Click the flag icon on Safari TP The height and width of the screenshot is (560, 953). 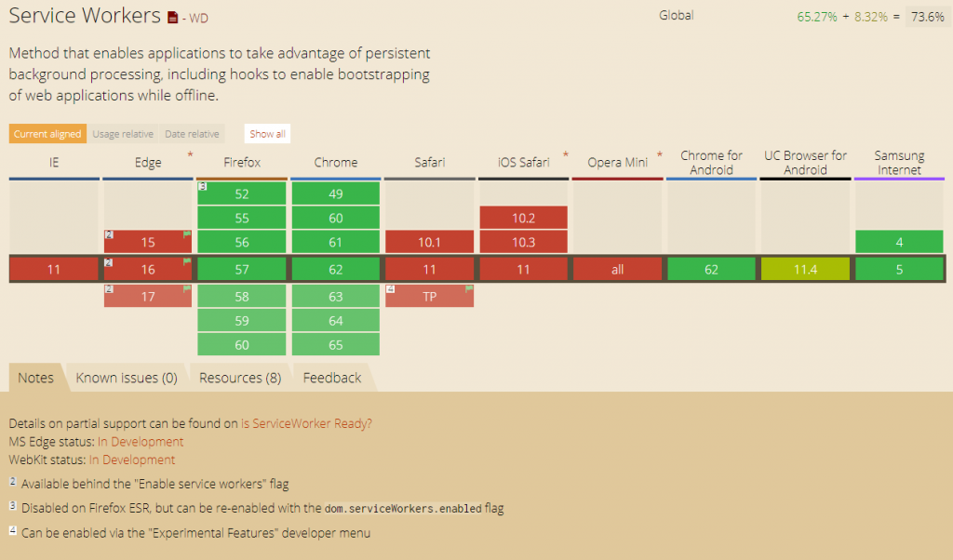point(469,289)
